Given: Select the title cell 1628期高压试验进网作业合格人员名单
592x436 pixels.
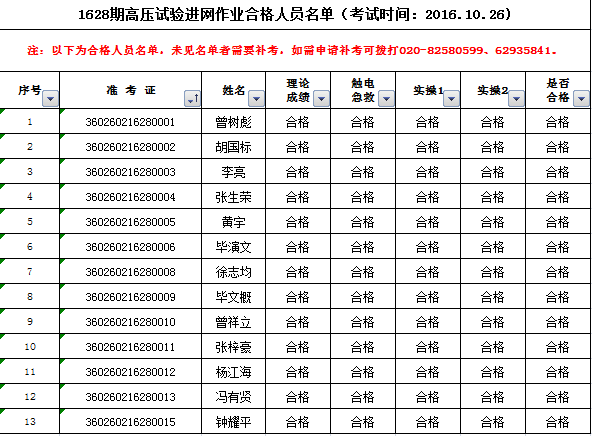Looking at the screenshot, I should click(x=294, y=15).
